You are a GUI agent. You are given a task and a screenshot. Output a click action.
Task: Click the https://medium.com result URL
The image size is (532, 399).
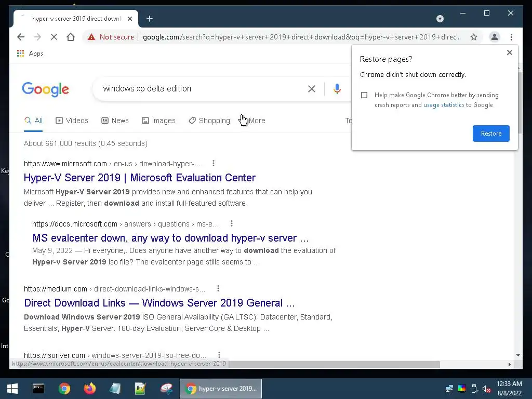click(55, 289)
